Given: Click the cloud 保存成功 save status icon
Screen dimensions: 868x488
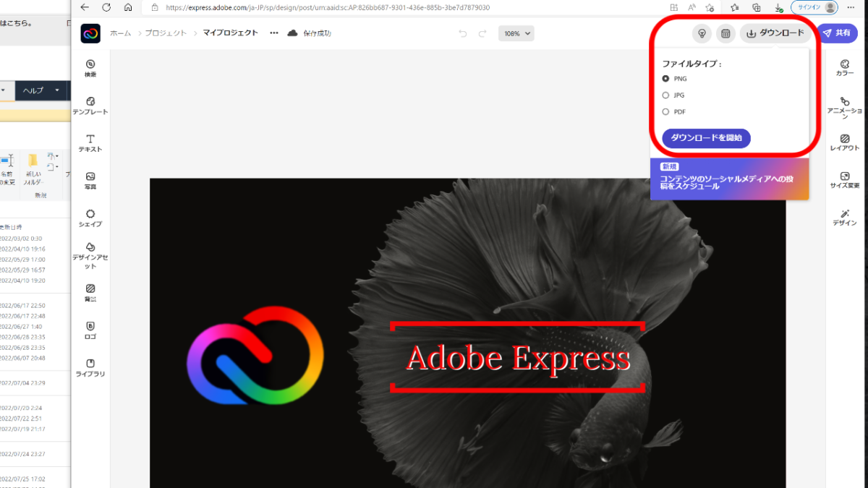Looking at the screenshot, I should [293, 33].
